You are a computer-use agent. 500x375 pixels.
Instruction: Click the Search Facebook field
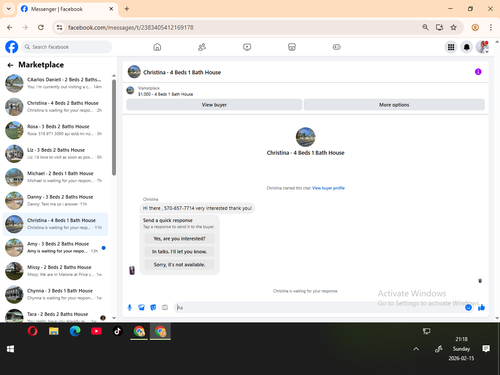coord(67,47)
